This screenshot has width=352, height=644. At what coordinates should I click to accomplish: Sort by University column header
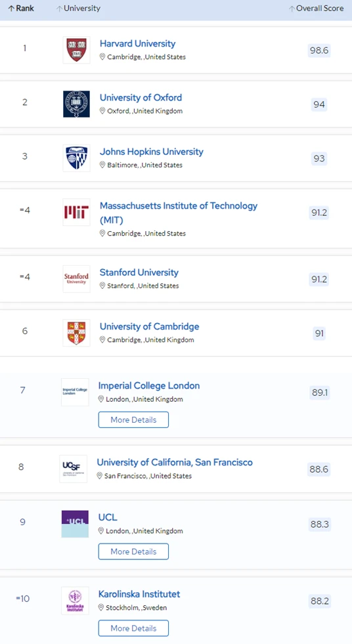78,9
